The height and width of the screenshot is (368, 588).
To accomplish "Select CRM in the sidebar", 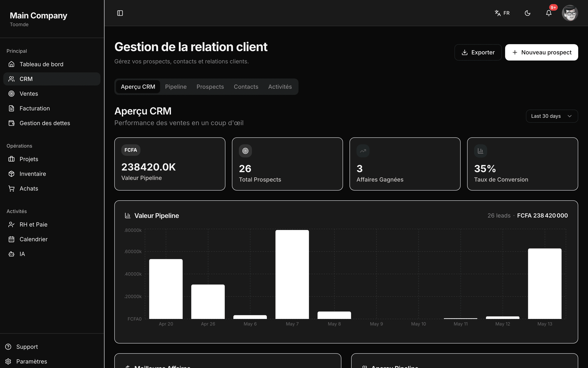I will pos(52,79).
